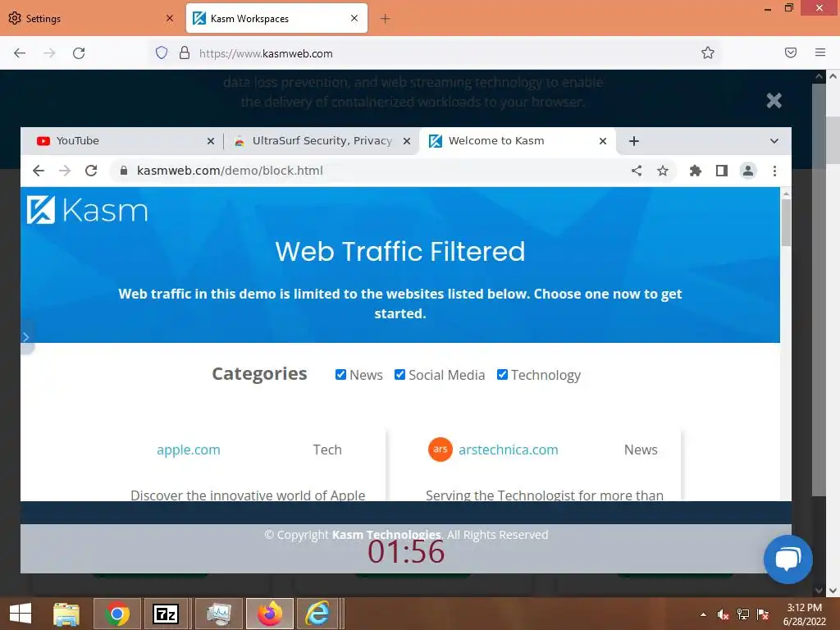Viewport: 840px width, 630px height.
Task: Share this page via Chrome share icon
Action: pos(637,171)
